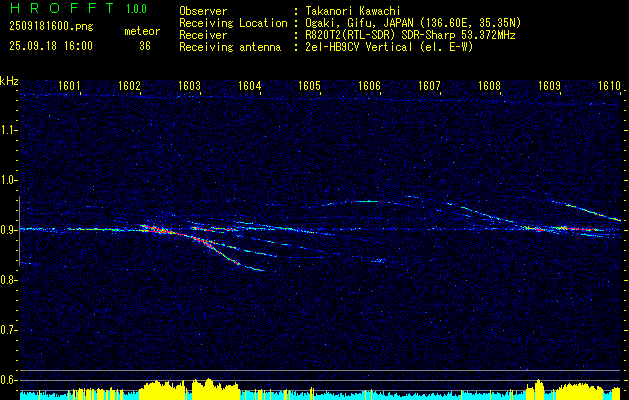This screenshot has height=400, width=629.
Task: Click the HROFFT title text
Action: (x=61, y=8)
